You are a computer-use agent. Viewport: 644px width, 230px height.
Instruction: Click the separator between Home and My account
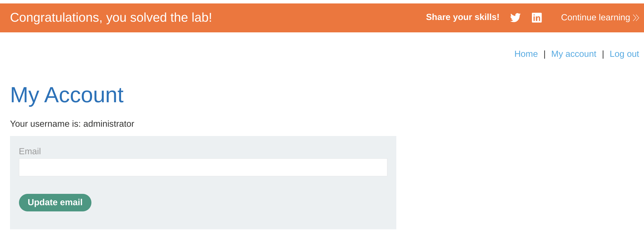[x=544, y=54]
